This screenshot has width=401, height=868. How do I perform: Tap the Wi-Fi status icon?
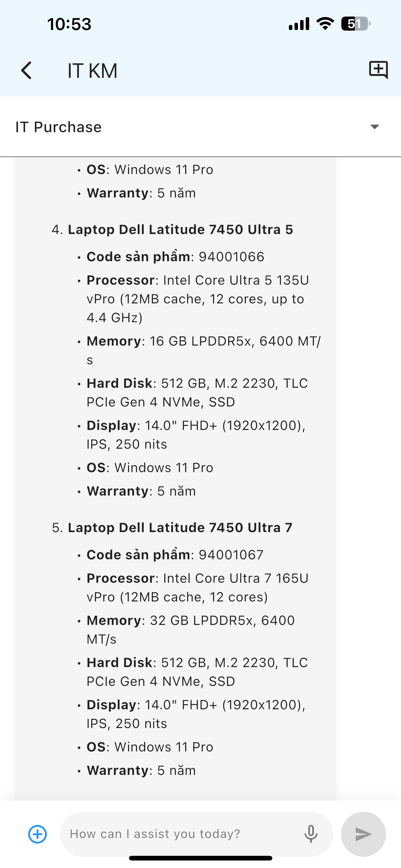click(x=325, y=23)
